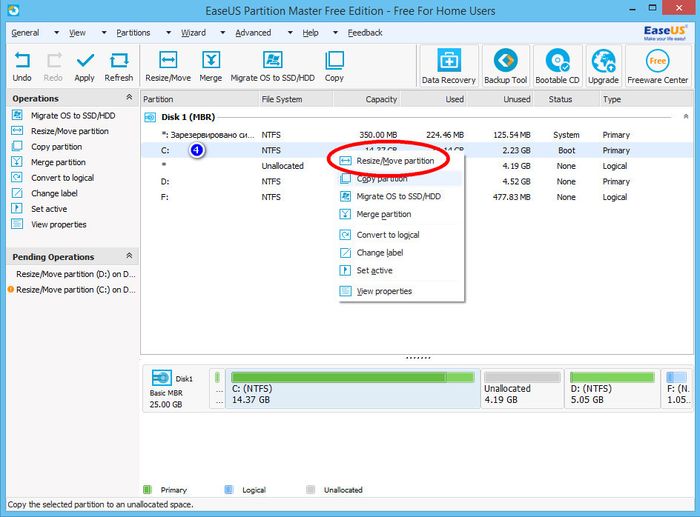This screenshot has width=700, height=517.
Task: Open the Advanced menu dropdown arrow
Action: pyautogui.click(x=290, y=33)
